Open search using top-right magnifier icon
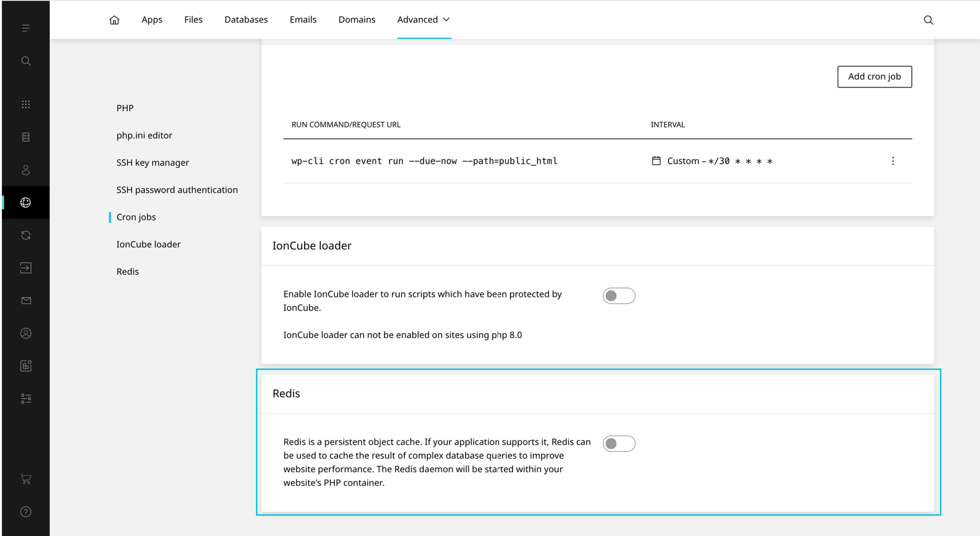The width and height of the screenshot is (980, 536). [x=928, y=20]
